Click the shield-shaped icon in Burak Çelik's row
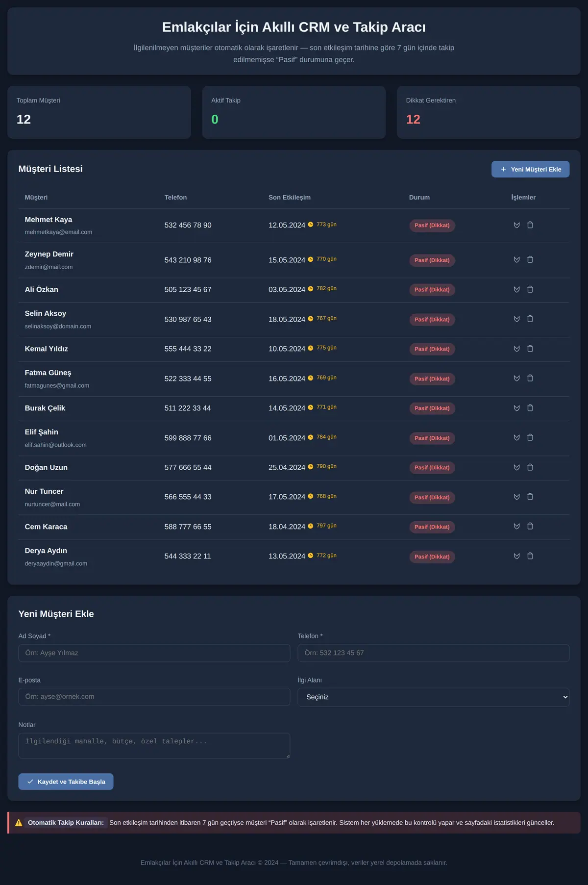Image resolution: width=588 pixels, height=885 pixels. 516,408
